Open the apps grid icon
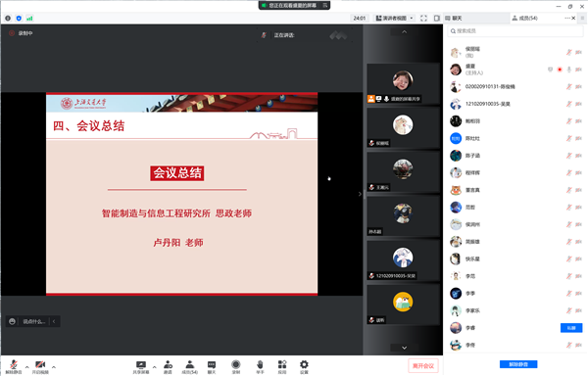 (282, 366)
